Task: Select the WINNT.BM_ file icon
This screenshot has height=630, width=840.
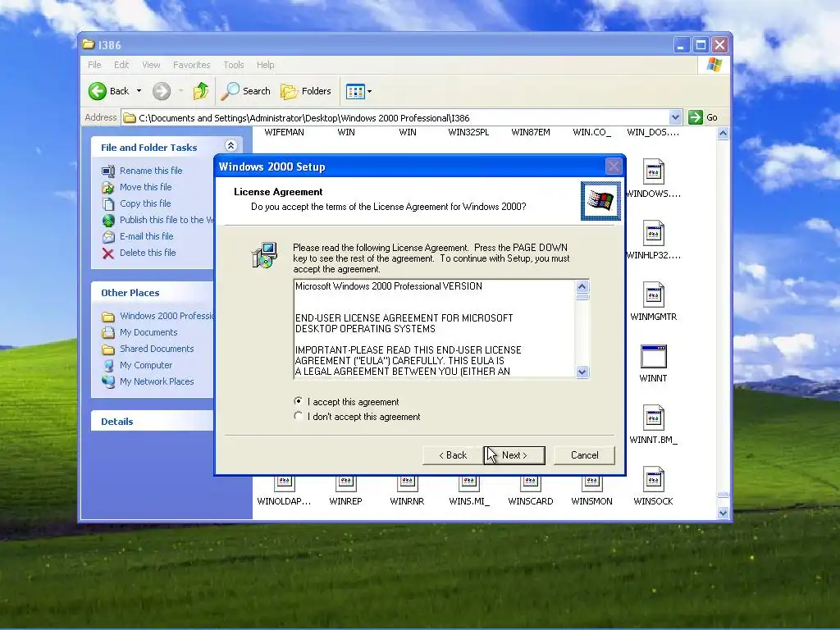Action: coord(654,418)
